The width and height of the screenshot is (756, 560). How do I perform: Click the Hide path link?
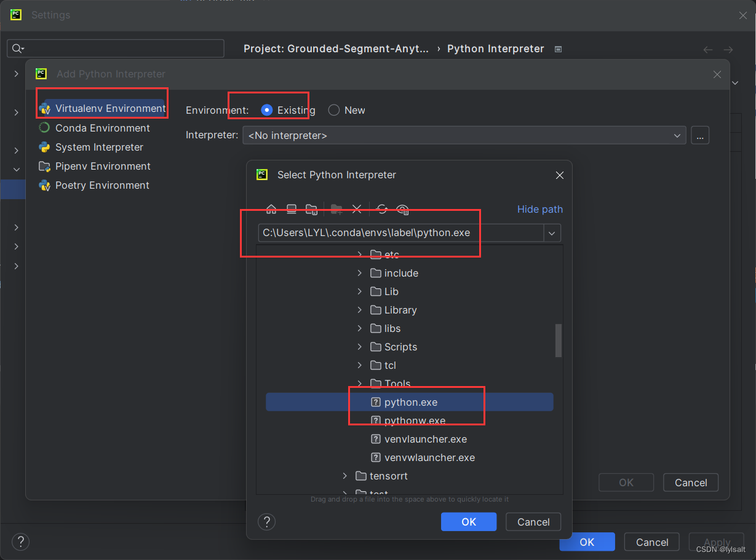click(539, 209)
